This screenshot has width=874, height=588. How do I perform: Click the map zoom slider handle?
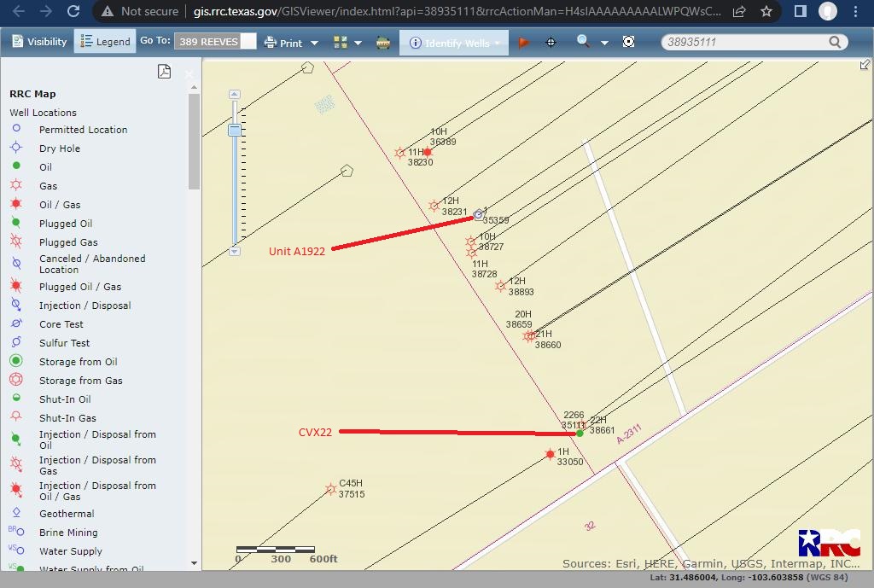click(235, 130)
